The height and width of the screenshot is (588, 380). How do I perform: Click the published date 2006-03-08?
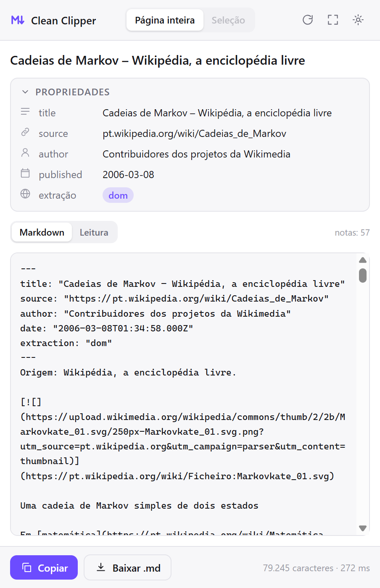pyautogui.click(x=128, y=175)
